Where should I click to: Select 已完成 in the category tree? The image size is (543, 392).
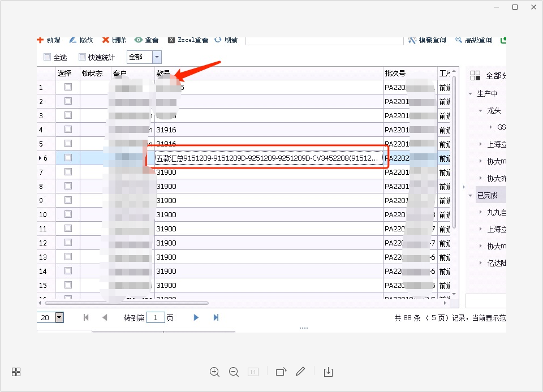487,195
